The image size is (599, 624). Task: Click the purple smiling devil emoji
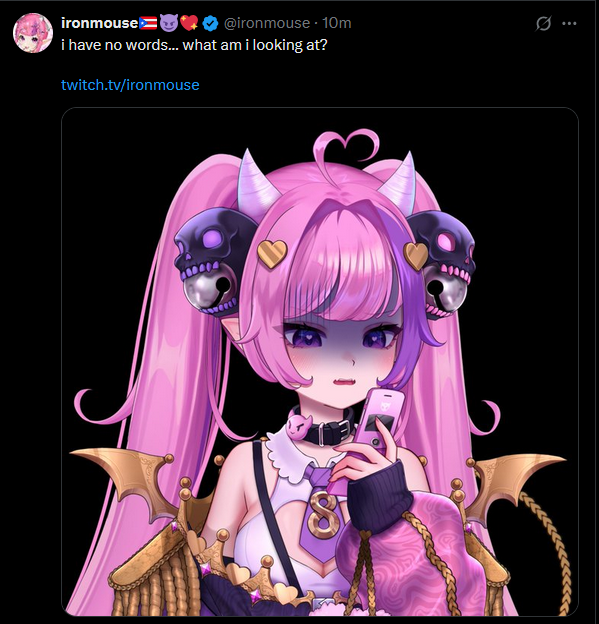169,23
